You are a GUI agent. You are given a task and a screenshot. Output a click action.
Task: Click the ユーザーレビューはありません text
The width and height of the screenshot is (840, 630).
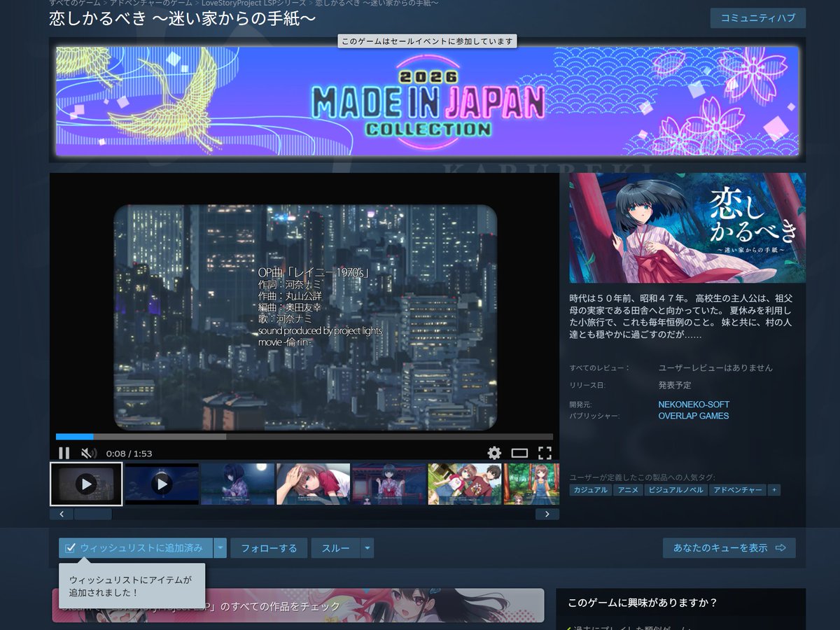pyautogui.click(x=715, y=368)
